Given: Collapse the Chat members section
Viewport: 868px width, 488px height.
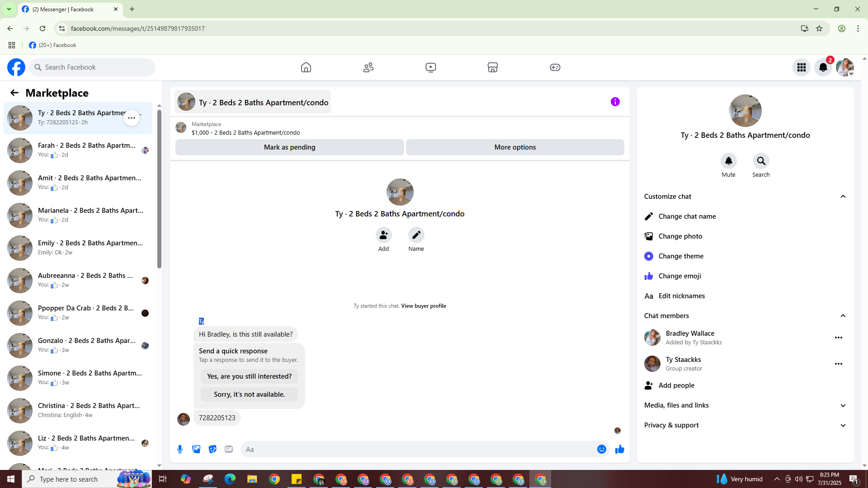Looking at the screenshot, I should click(843, 316).
